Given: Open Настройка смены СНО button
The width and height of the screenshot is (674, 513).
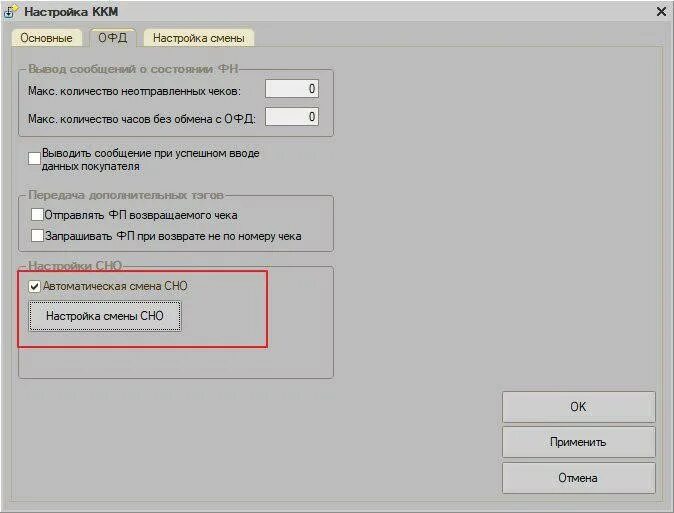Looking at the screenshot, I should click(105, 316).
